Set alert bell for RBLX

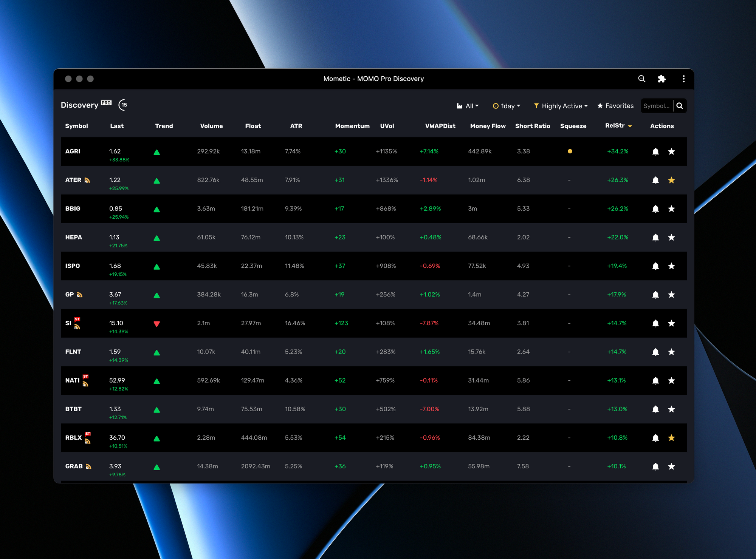coord(655,438)
